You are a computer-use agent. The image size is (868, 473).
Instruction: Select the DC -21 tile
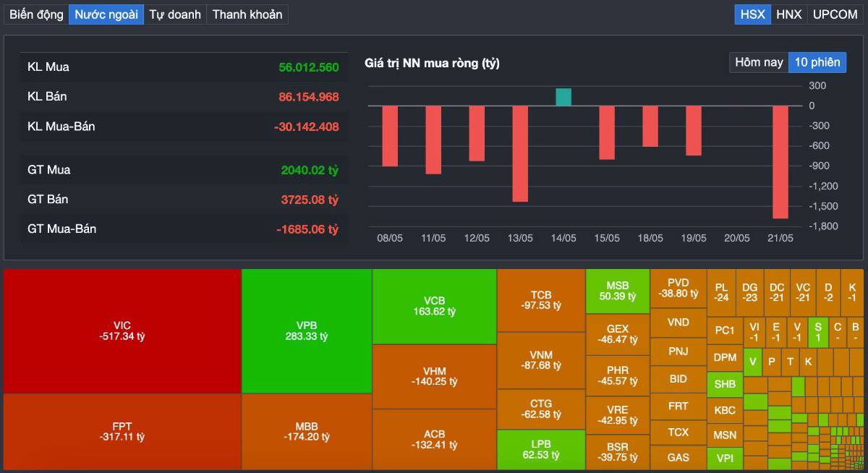(x=776, y=292)
